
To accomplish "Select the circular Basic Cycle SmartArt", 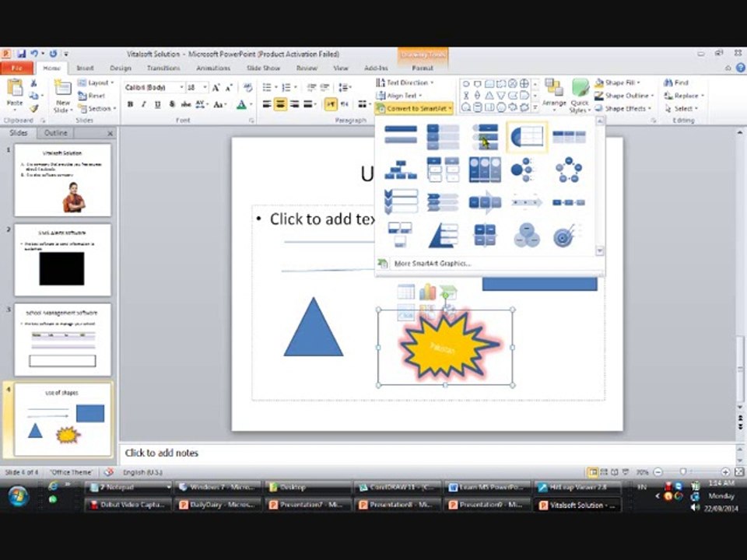I will 568,170.
